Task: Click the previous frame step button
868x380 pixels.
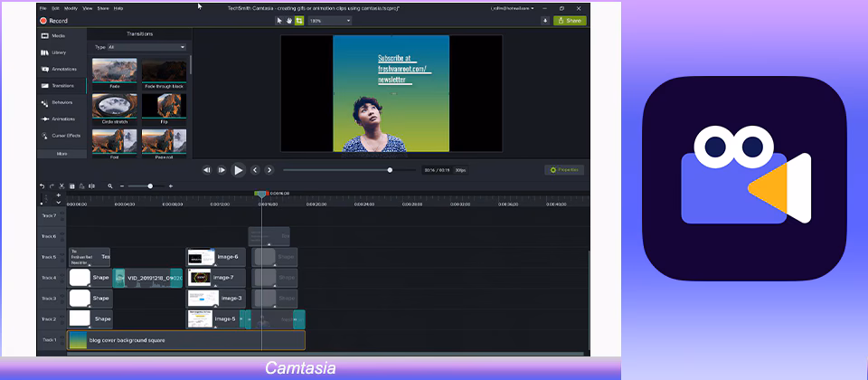Action: click(206, 170)
